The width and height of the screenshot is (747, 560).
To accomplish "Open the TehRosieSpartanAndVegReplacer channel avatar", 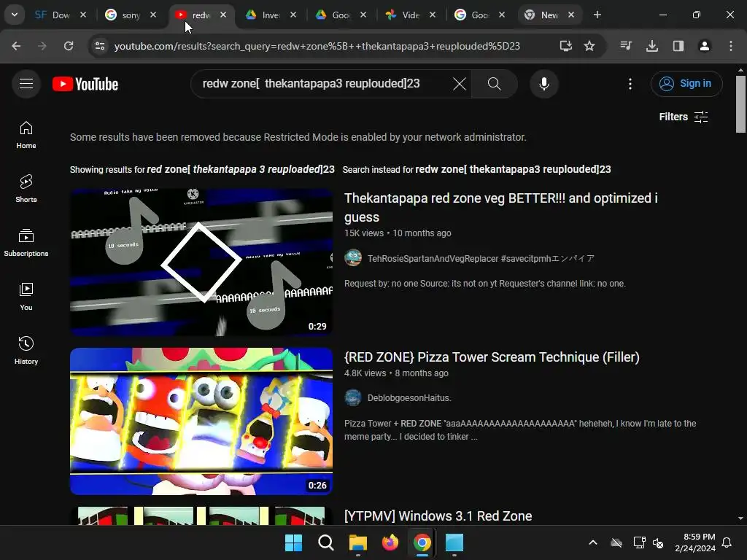I will (x=353, y=258).
